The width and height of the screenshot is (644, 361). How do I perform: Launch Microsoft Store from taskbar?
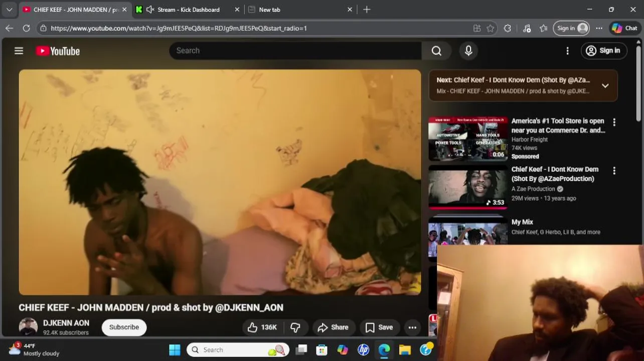[321, 350]
